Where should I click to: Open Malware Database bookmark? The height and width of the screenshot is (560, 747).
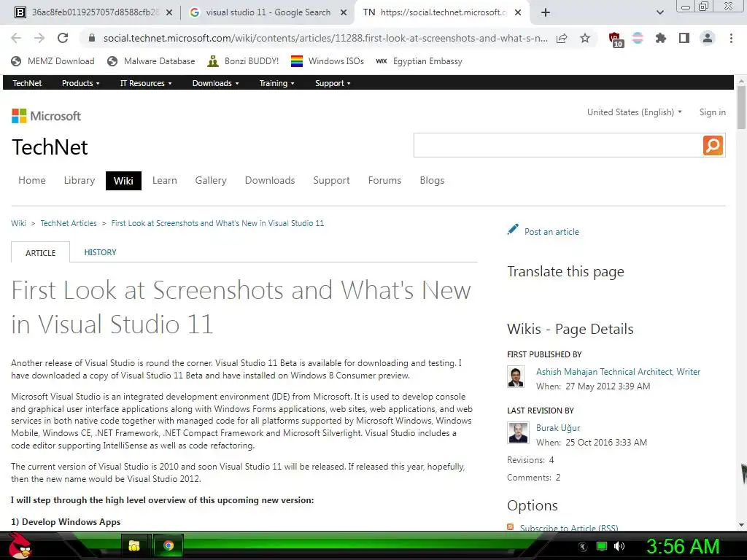[151, 61]
